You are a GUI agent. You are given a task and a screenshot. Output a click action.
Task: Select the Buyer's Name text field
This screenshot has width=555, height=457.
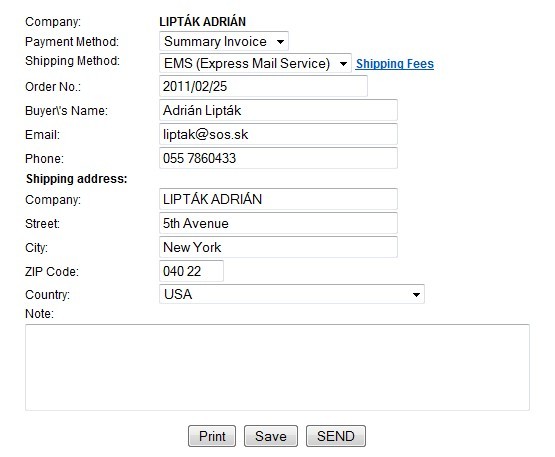(x=278, y=110)
